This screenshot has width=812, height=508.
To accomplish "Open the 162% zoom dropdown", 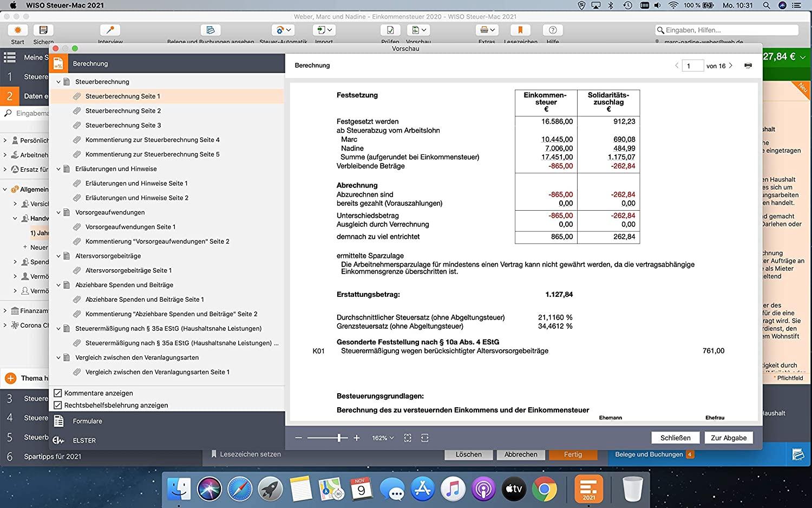I will pyautogui.click(x=383, y=438).
